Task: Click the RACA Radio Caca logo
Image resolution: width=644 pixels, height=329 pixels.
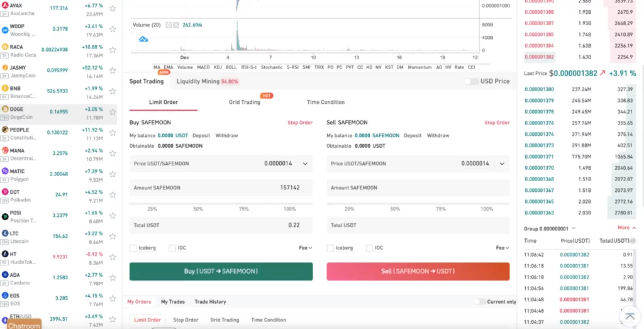Action: point(5,47)
